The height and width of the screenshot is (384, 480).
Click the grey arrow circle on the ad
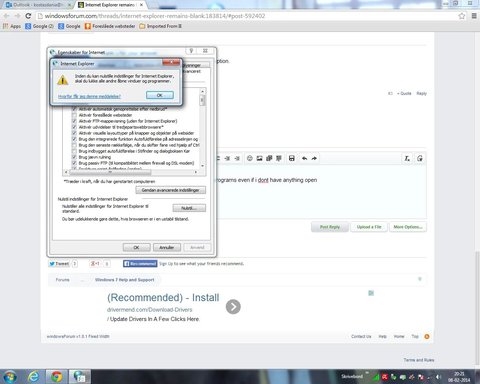coord(233,307)
